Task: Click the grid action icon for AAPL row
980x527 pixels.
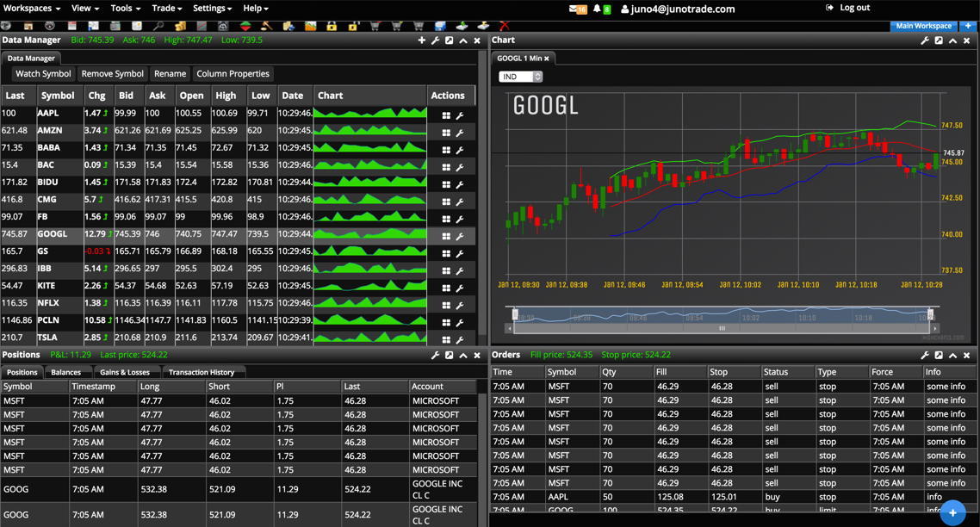Action: 446,115
